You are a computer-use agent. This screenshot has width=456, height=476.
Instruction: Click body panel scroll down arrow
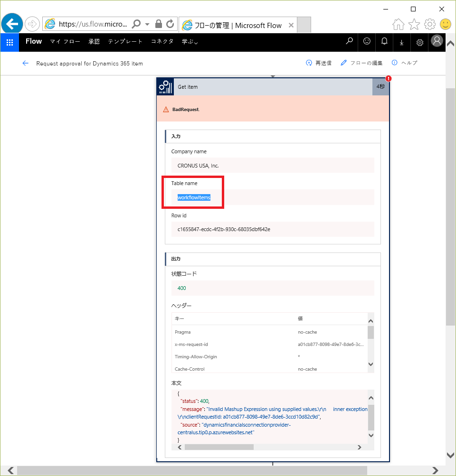[371, 435]
